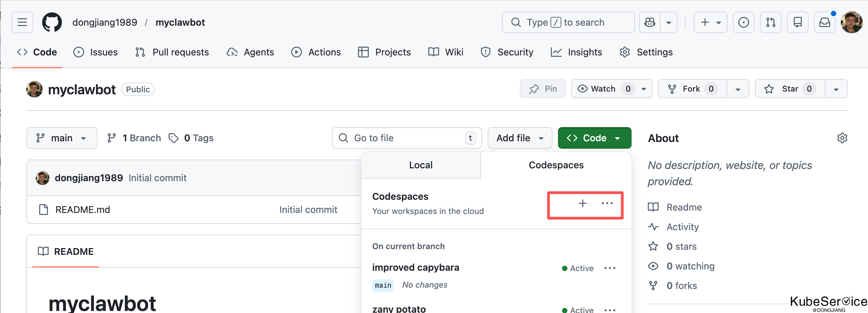868x313 pixels.
Task: Open options for improved capybara codespace
Action: [x=610, y=268]
